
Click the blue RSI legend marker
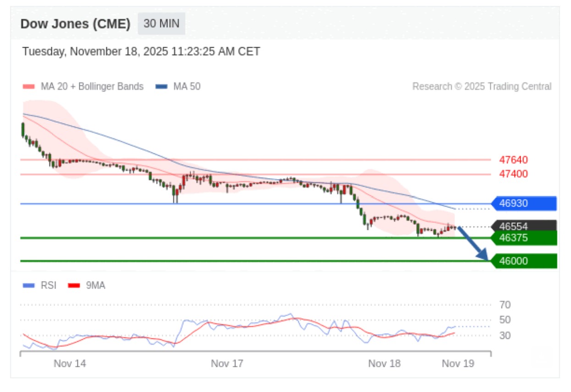pyautogui.click(x=28, y=286)
